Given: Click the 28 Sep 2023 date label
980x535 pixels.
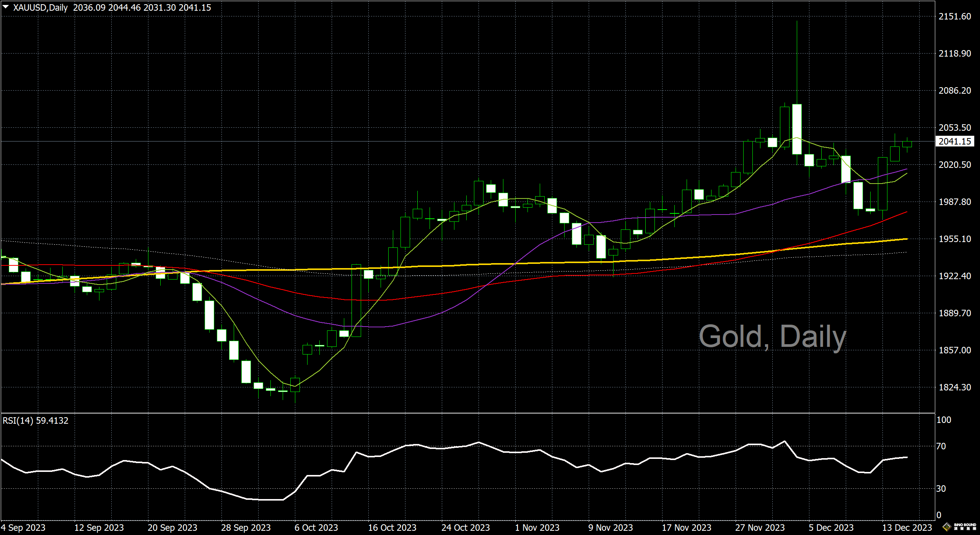Looking at the screenshot, I should [x=246, y=528].
